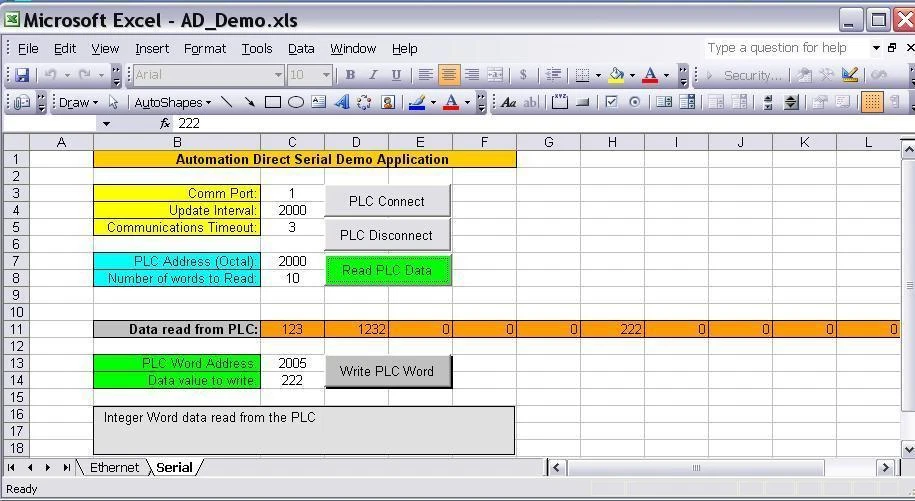Open the Formatting toolbar Font Color arrow
Image resolution: width=915 pixels, height=501 pixels.
click(x=666, y=75)
